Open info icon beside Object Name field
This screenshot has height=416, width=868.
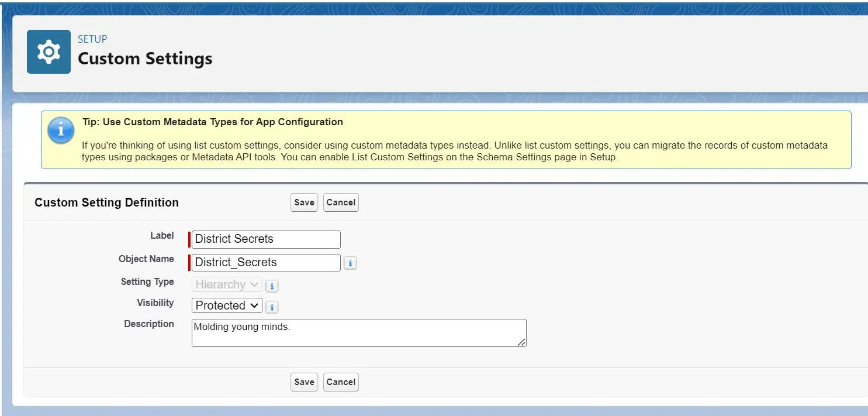click(x=350, y=263)
